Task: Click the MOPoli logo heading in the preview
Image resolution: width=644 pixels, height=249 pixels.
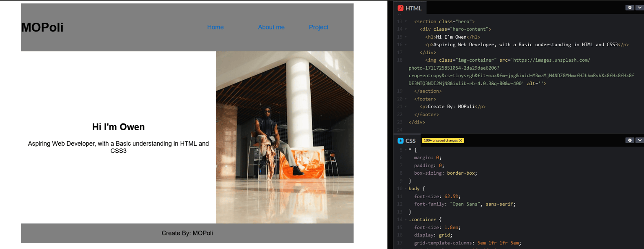Action: point(42,27)
